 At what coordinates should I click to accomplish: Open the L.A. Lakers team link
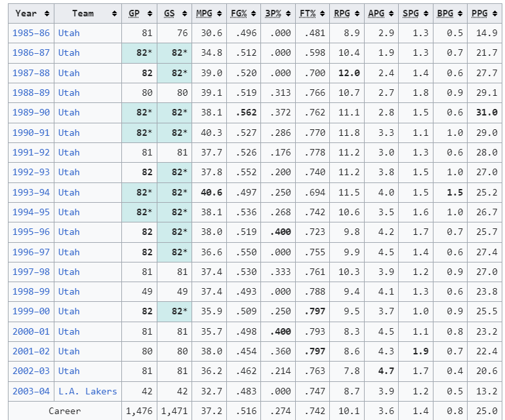pos(88,391)
